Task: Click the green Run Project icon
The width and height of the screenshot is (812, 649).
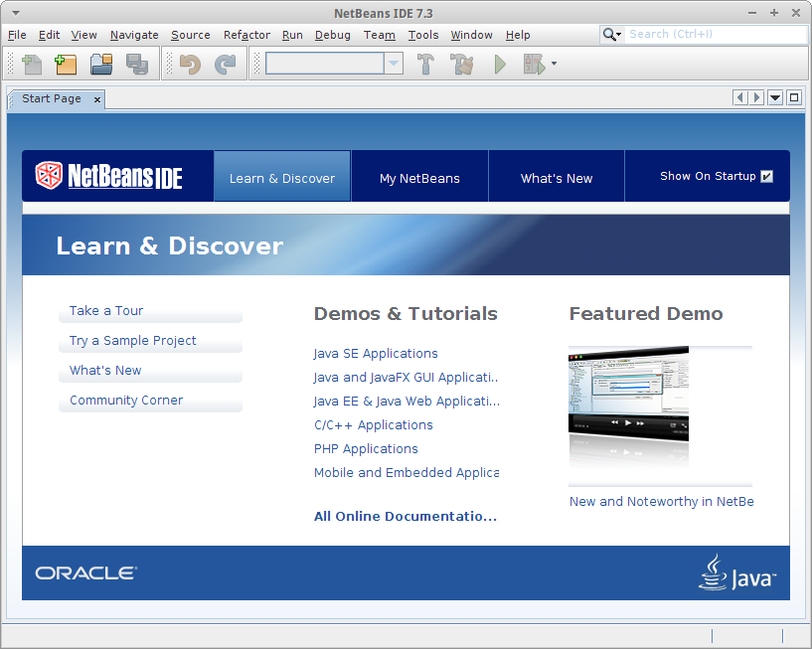Action: click(x=500, y=65)
